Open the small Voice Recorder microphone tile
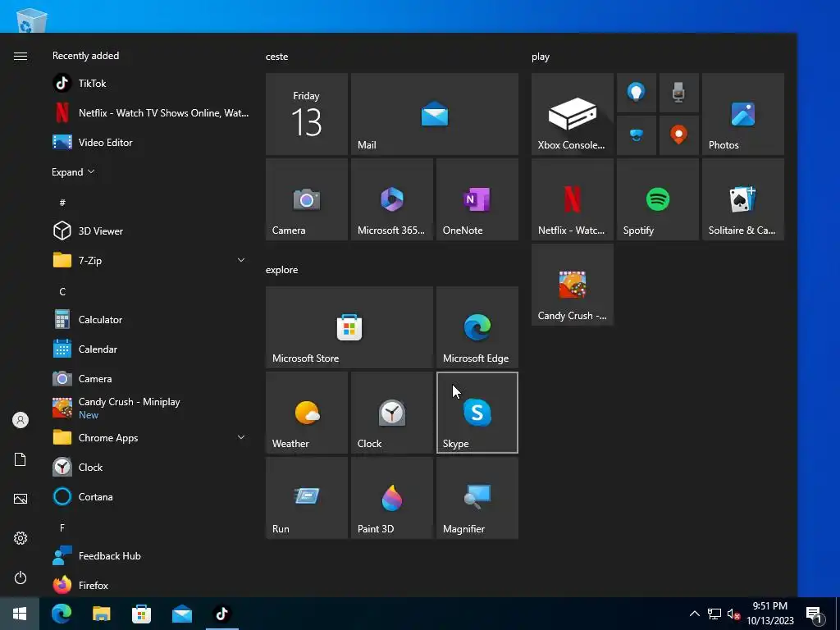 point(678,93)
